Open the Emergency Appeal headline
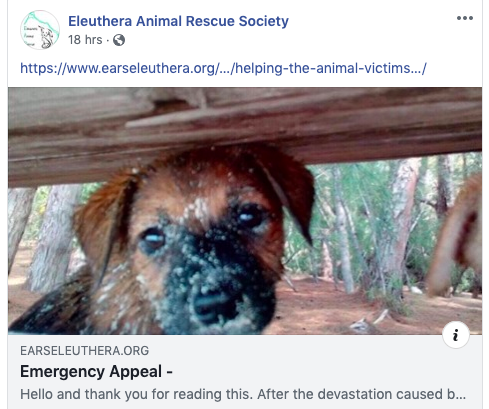The height and width of the screenshot is (409, 489). 96,371
